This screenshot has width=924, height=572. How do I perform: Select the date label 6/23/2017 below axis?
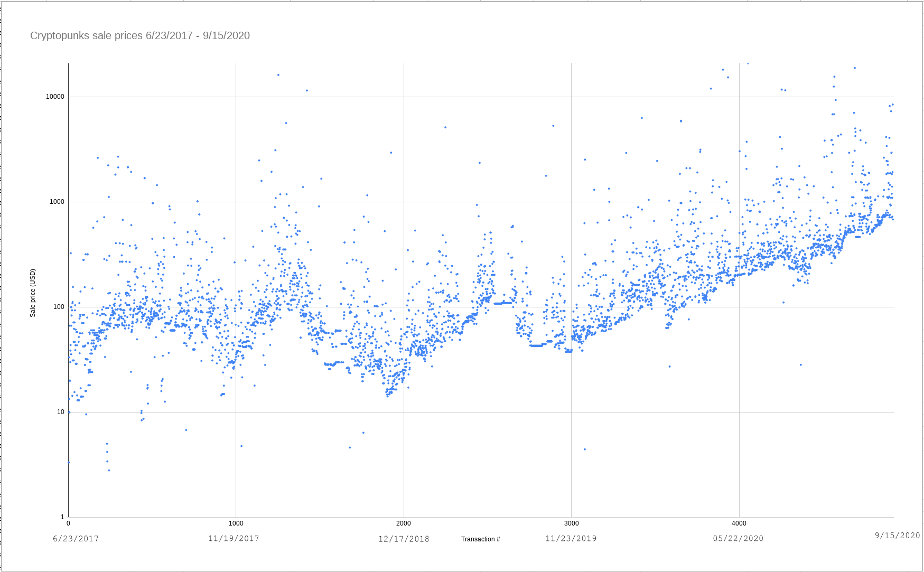click(x=76, y=539)
